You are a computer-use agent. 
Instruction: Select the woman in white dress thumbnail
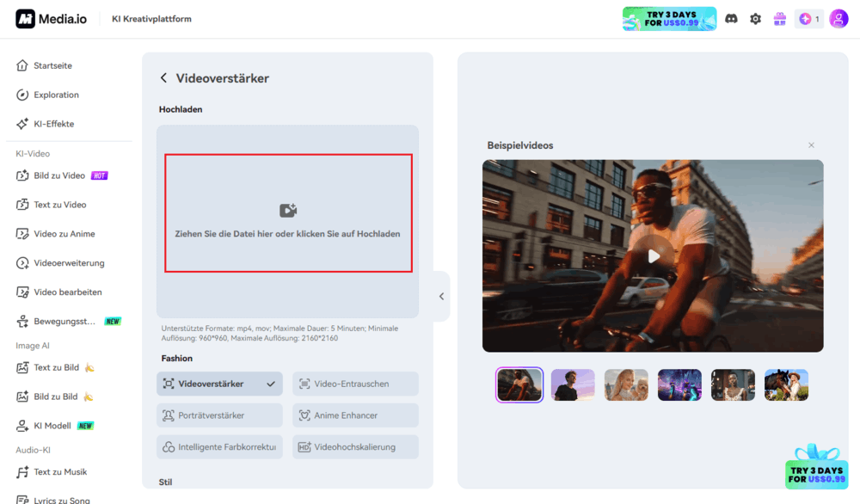click(733, 385)
